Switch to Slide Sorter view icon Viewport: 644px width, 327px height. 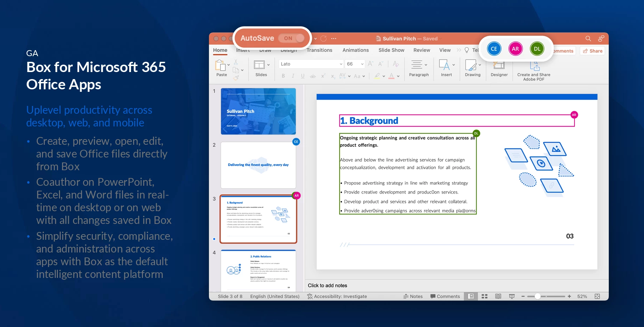[x=484, y=296]
